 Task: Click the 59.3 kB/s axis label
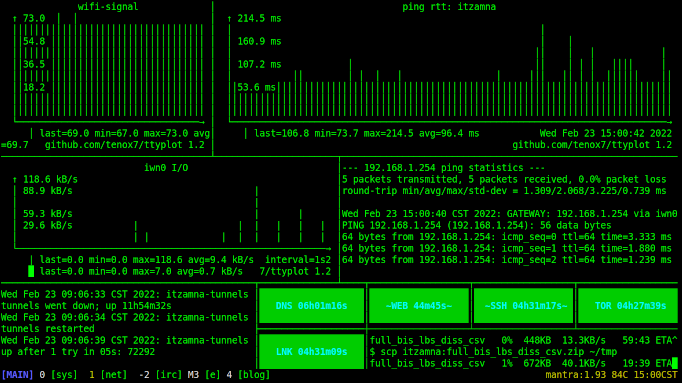pos(48,214)
